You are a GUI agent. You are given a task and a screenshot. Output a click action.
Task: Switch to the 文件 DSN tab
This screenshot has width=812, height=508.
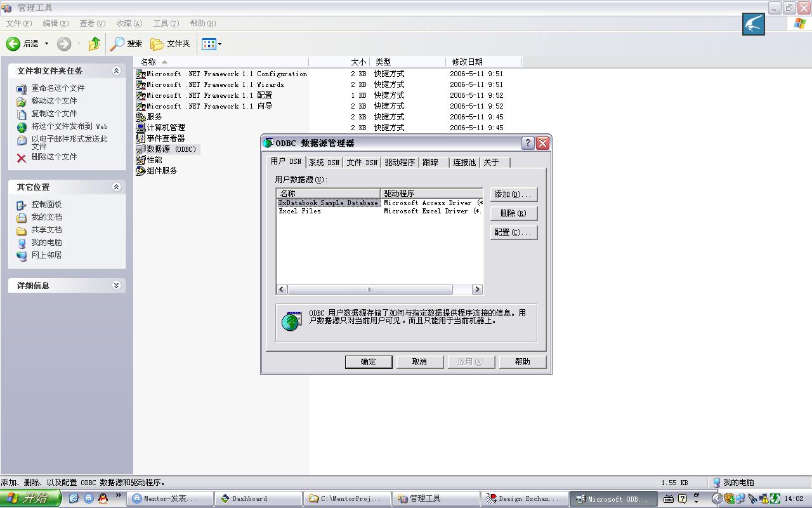pos(362,163)
